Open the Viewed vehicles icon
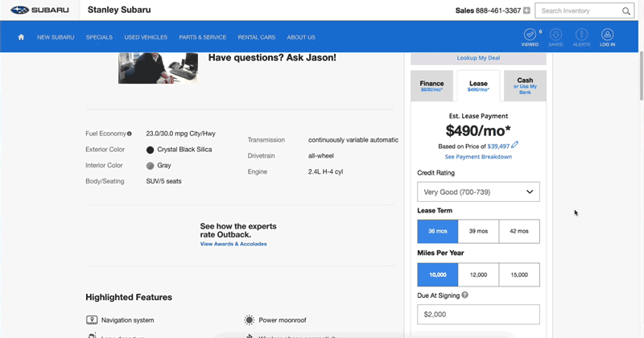This screenshot has height=338, width=644. (530, 37)
